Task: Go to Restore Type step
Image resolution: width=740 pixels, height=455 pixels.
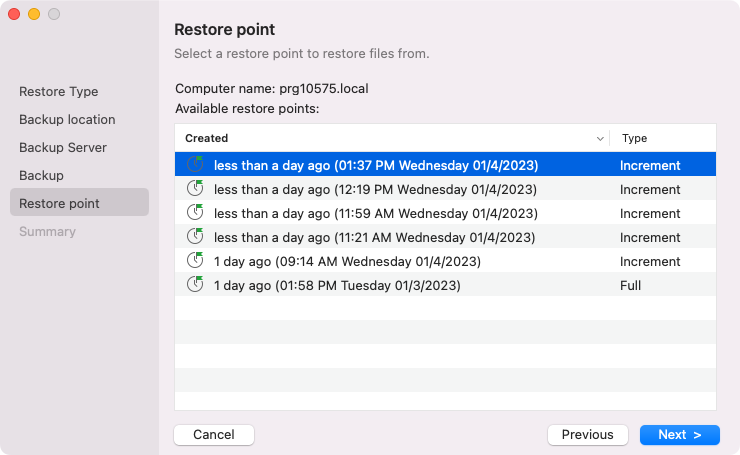Action: coord(58,91)
